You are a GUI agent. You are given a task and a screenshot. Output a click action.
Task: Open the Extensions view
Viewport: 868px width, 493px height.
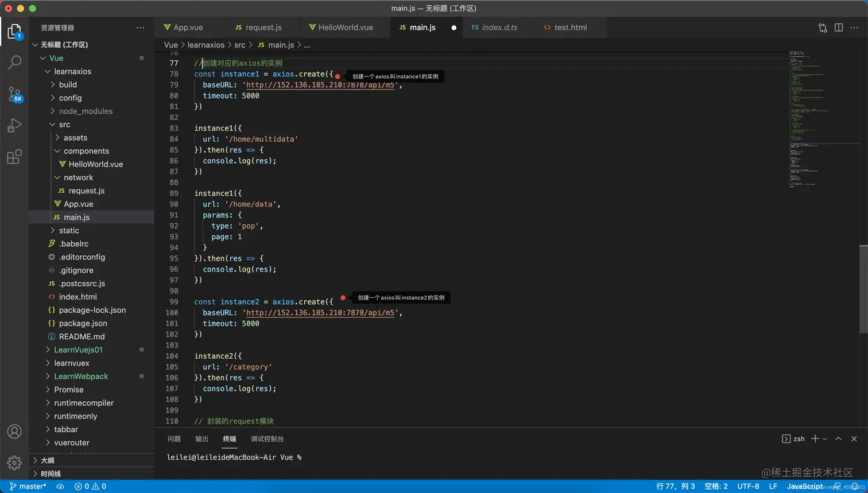pyautogui.click(x=14, y=157)
